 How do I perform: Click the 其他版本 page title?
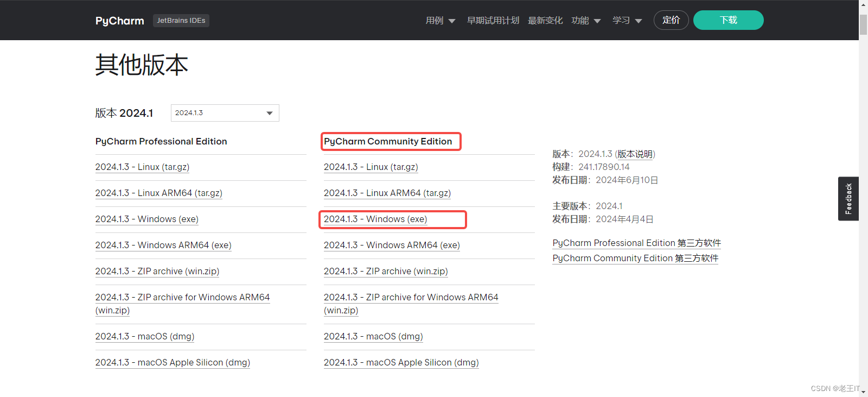point(142,65)
